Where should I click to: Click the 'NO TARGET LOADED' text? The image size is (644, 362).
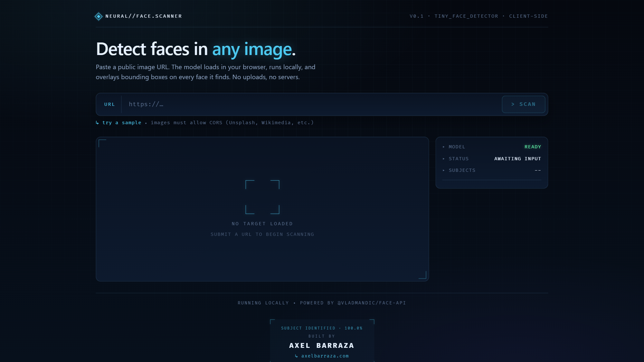click(262, 224)
